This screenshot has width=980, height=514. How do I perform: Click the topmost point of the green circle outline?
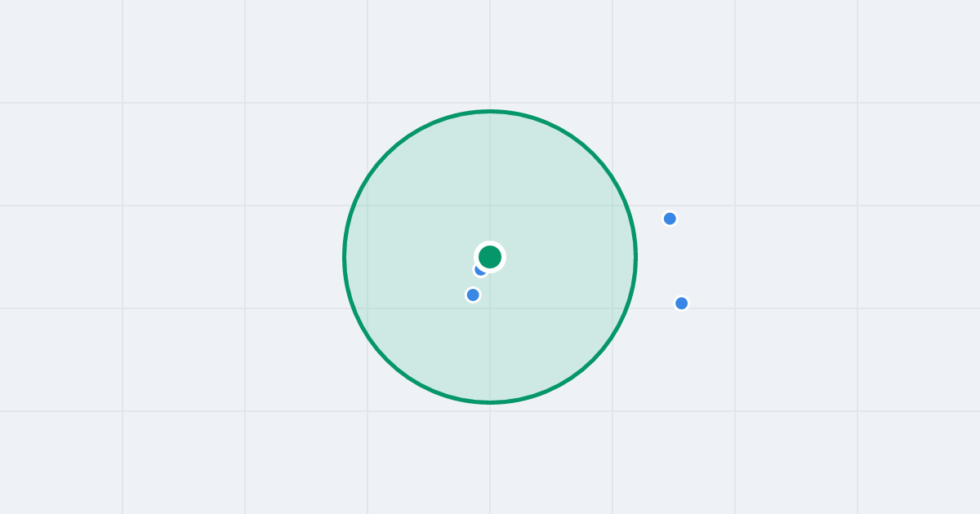(490, 112)
